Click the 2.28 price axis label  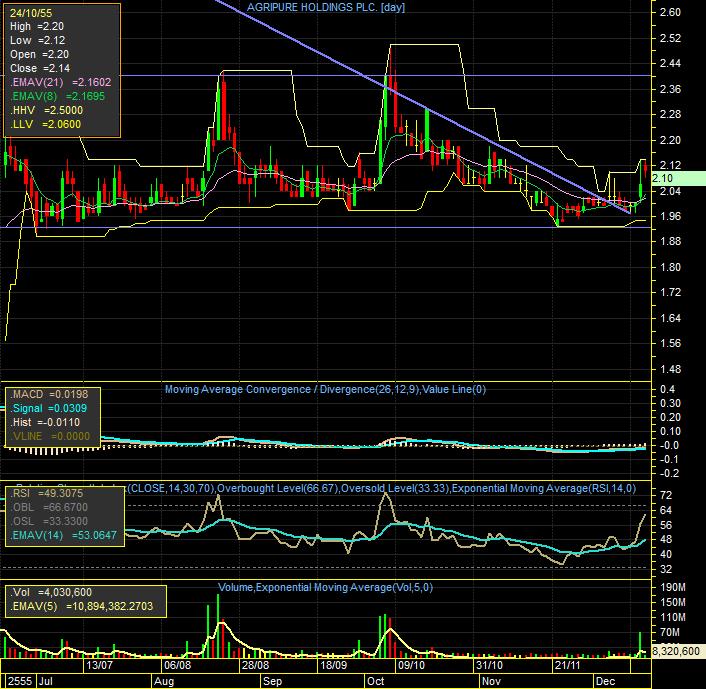[670, 114]
